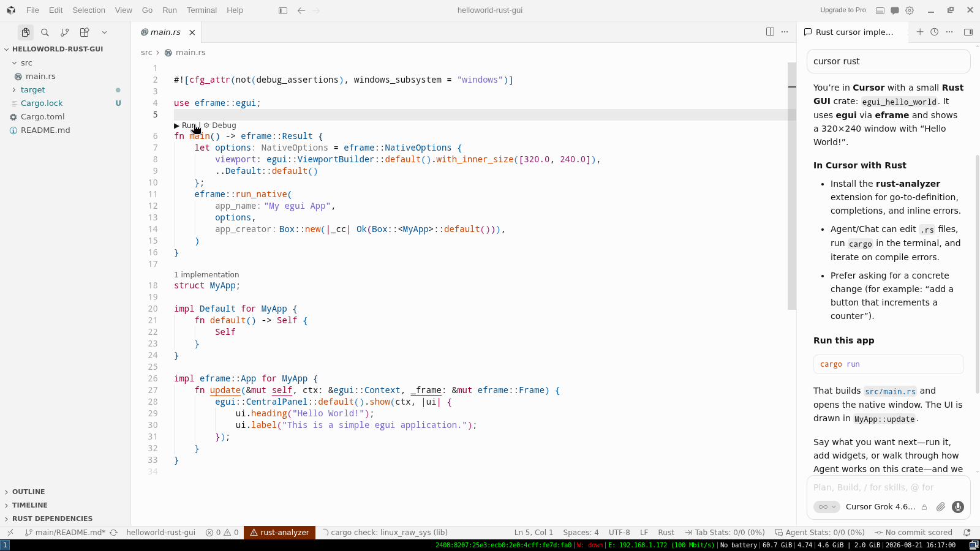
Task: Open the Run menu
Action: tap(170, 10)
